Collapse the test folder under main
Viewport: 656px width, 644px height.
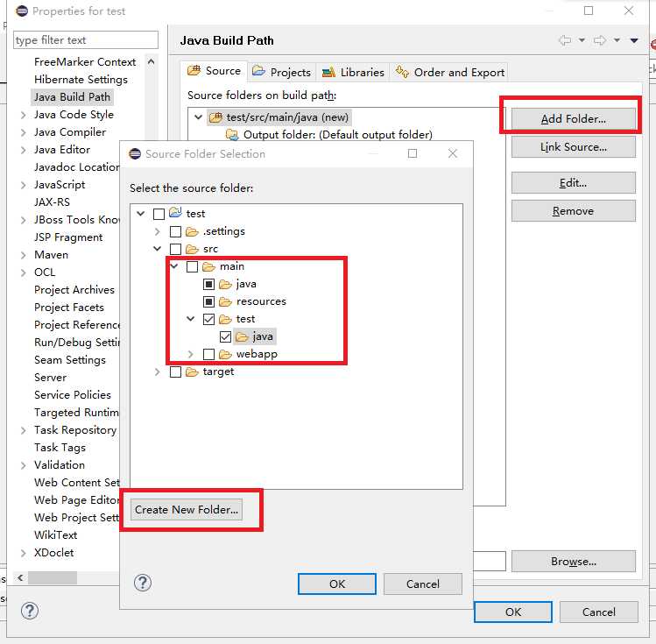tap(191, 319)
